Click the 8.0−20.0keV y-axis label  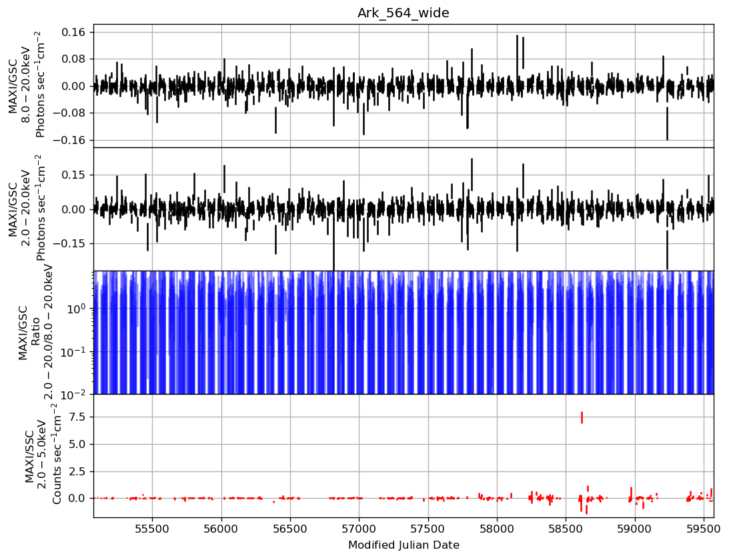tap(27, 85)
